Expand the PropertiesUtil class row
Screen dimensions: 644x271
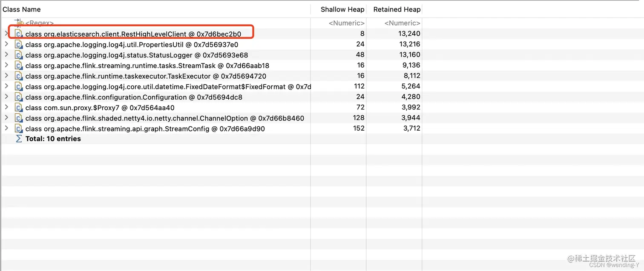pos(6,44)
